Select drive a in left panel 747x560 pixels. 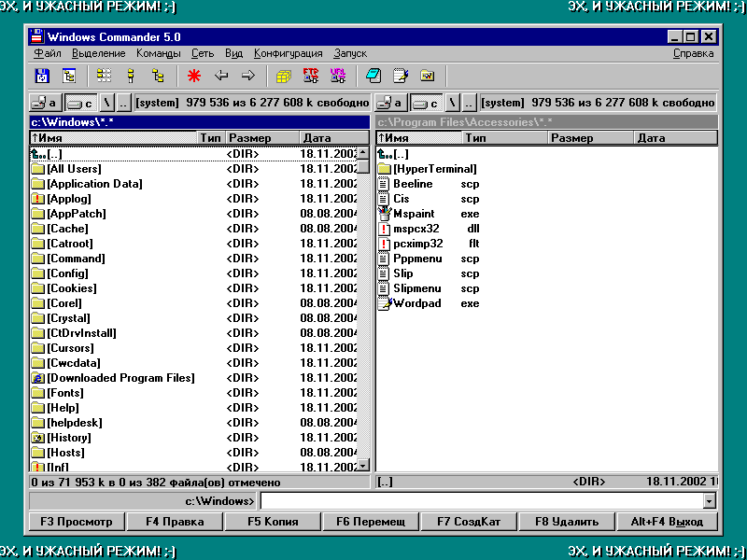click(x=44, y=103)
